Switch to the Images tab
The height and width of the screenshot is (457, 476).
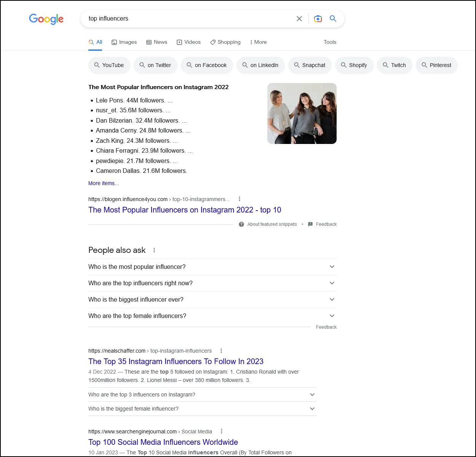point(124,42)
